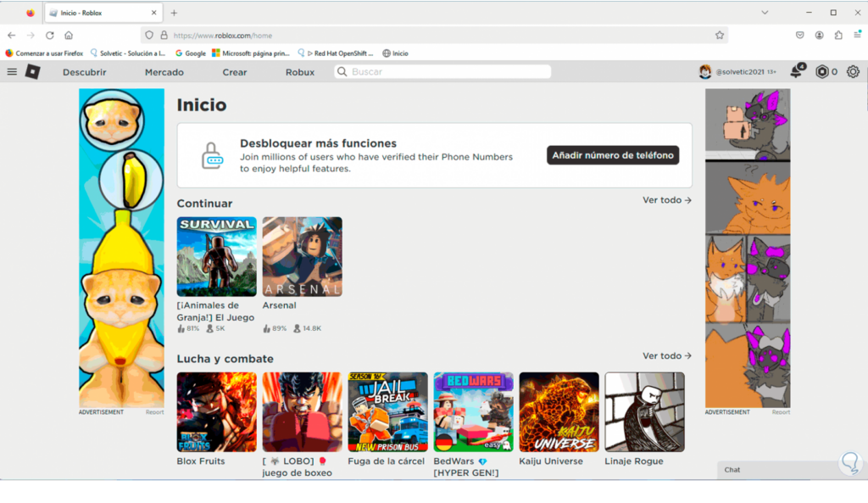
Task: Click the Roblox logo icon
Action: point(32,72)
